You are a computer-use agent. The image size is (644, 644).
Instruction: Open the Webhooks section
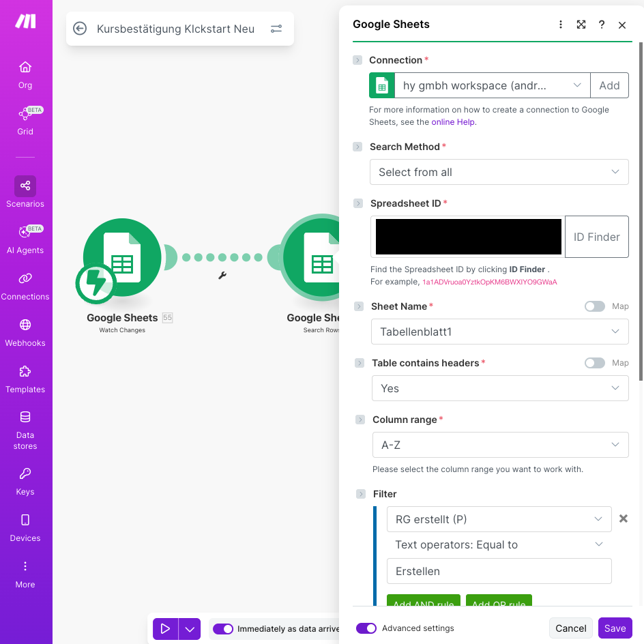point(25,333)
